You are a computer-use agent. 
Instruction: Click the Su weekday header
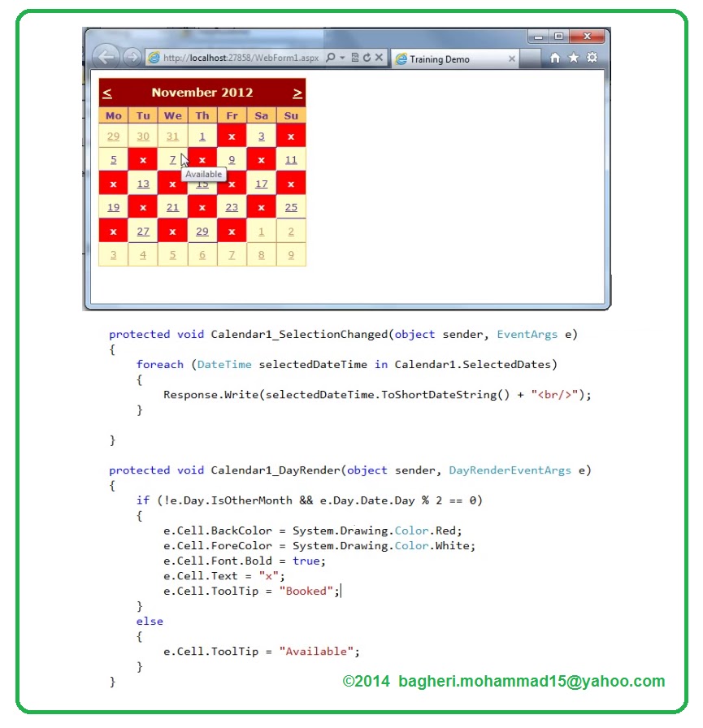coord(291,115)
